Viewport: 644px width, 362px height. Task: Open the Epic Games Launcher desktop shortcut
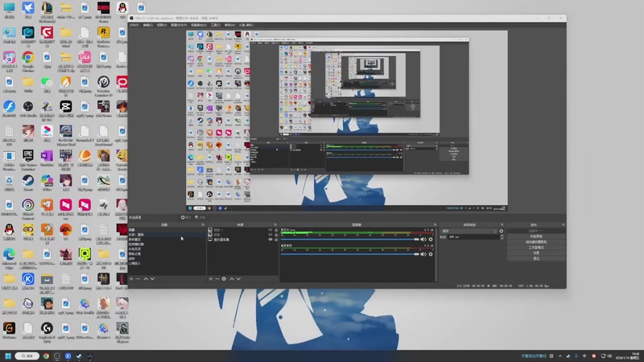point(28,159)
